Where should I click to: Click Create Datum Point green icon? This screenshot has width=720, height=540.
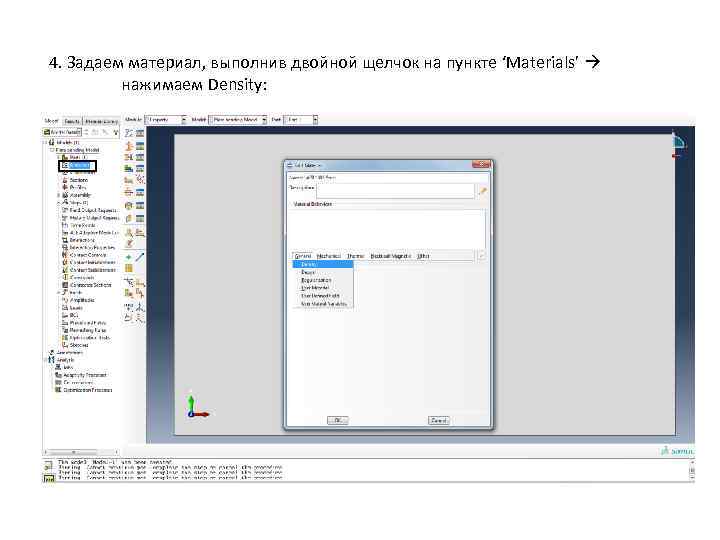[x=129, y=257]
